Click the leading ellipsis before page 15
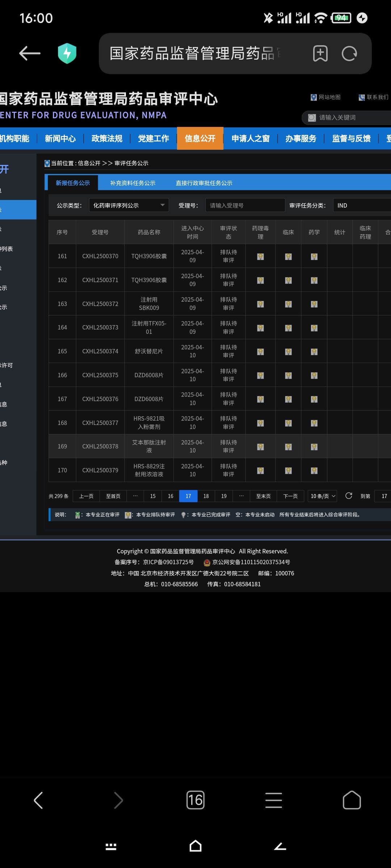This screenshot has height=868, width=391. click(x=135, y=496)
